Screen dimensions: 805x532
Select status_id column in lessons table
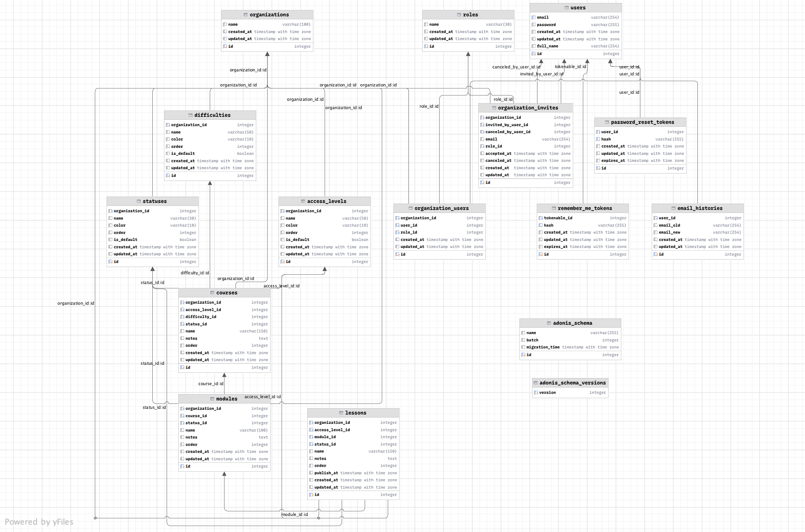click(x=353, y=444)
